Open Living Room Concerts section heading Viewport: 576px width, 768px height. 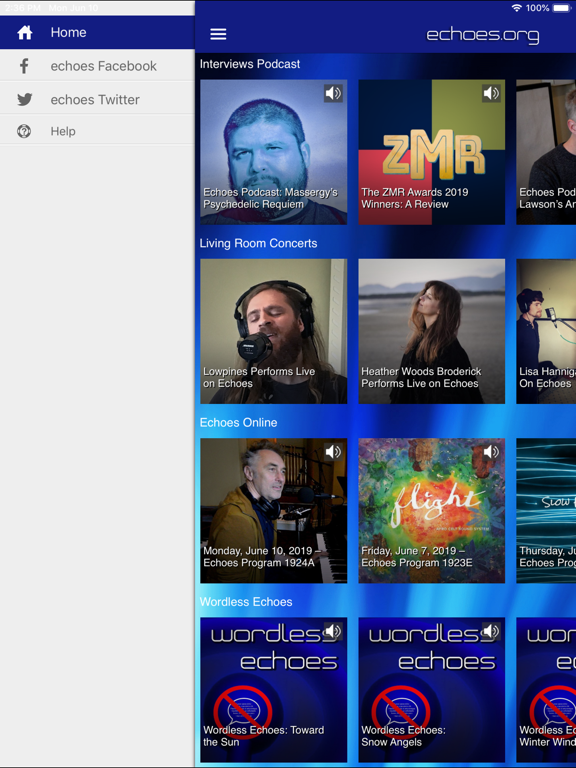[x=258, y=243]
